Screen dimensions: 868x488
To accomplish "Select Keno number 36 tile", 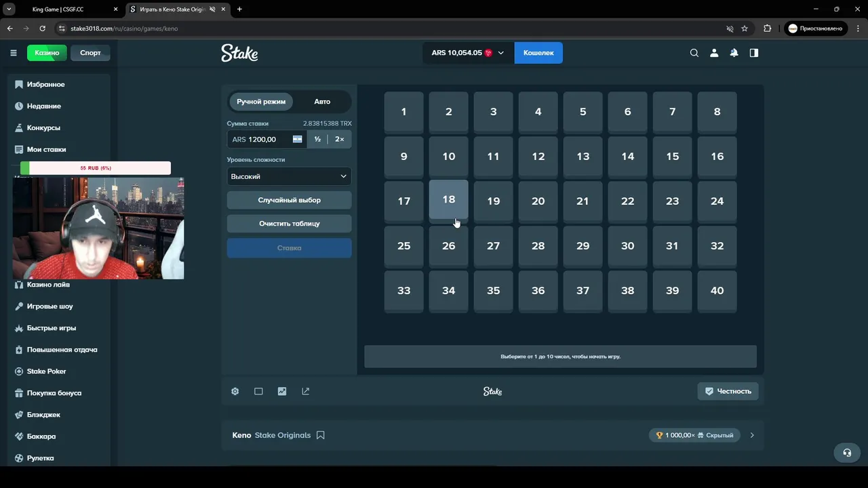I will tap(538, 291).
